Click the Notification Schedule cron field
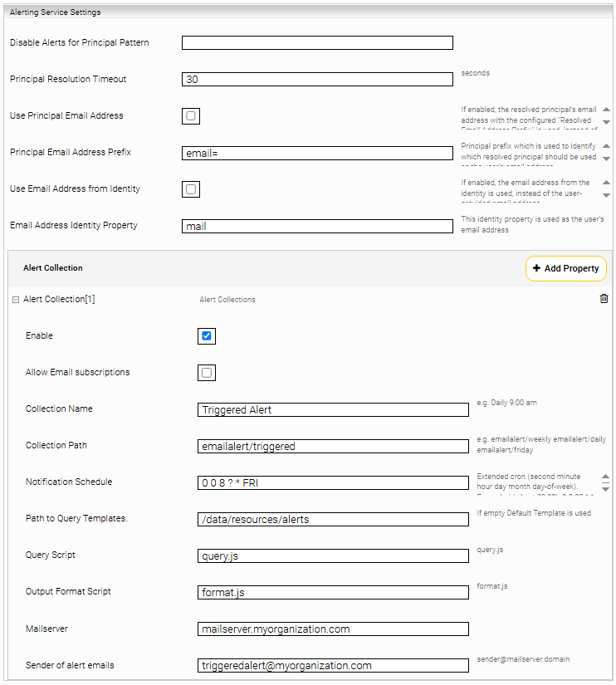This screenshot has width=616, height=685. [x=333, y=482]
